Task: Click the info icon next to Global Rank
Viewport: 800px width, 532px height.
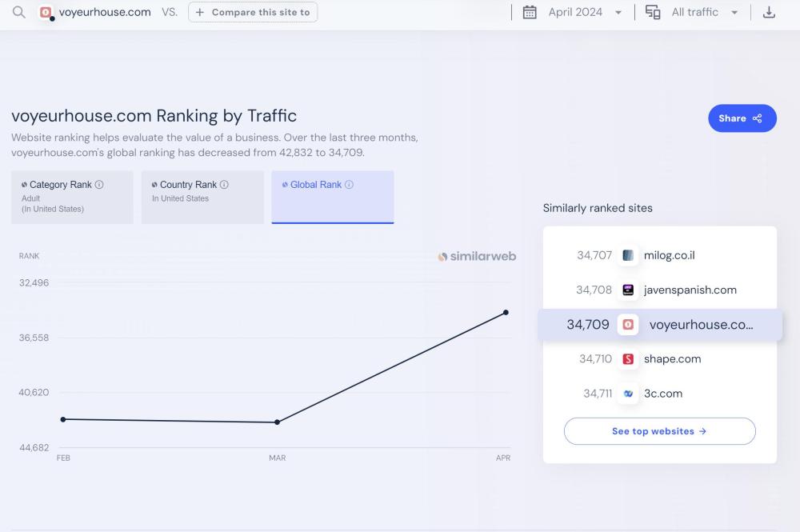Action: [349, 185]
